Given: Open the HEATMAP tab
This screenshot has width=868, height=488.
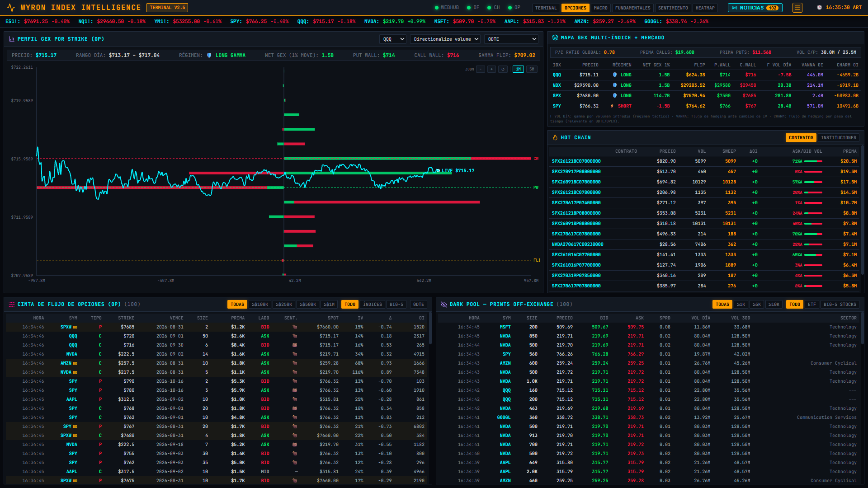Looking at the screenshot, I should pos(705,8).
